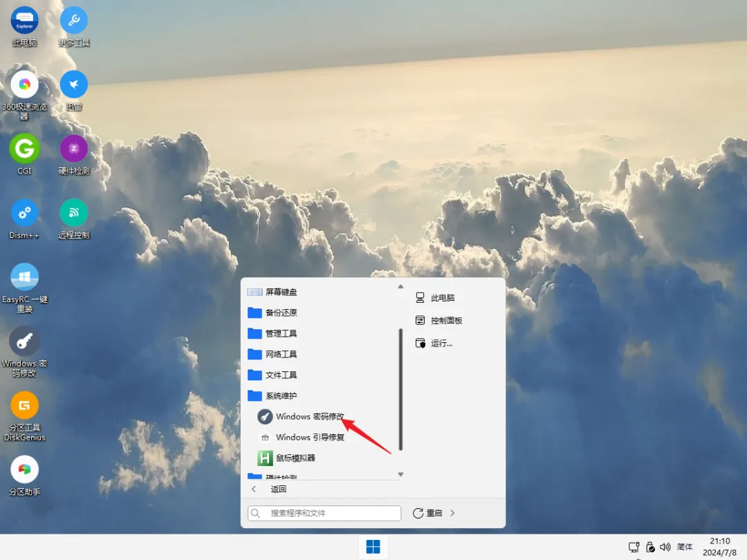Expand the 管理工具 folder
Image resolution: width=747 pixels, height=560 pixels.
[322, 333]
